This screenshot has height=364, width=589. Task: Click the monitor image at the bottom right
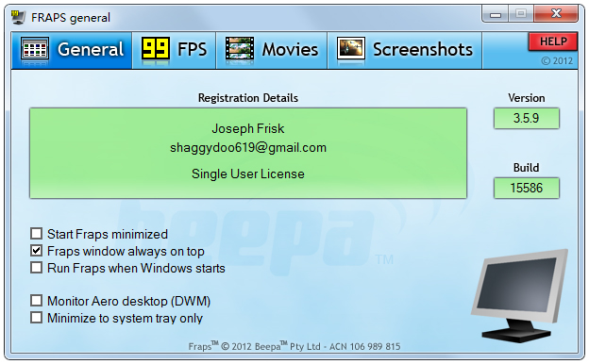click(520, 295)
